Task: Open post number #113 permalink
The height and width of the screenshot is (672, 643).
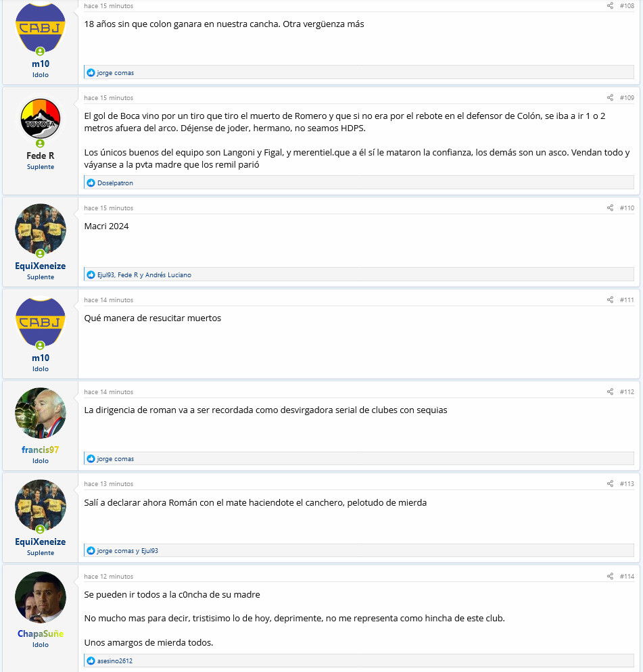Action: (x=627, y=484)
